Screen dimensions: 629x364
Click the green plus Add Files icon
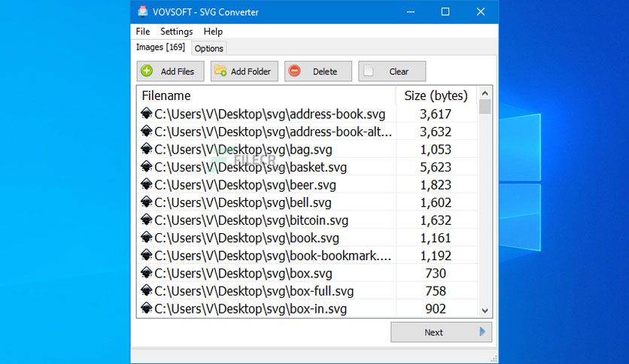147,71
